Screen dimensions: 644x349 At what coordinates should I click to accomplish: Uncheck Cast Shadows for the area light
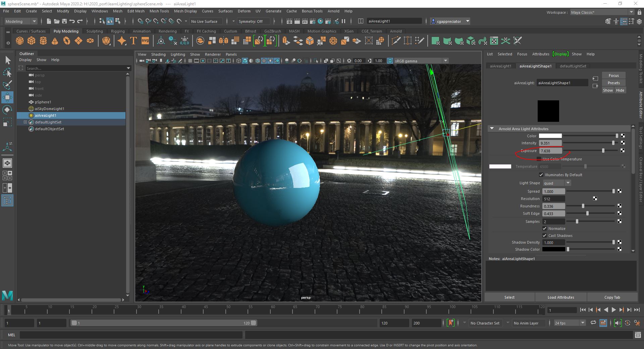click(x=544, y=236)
